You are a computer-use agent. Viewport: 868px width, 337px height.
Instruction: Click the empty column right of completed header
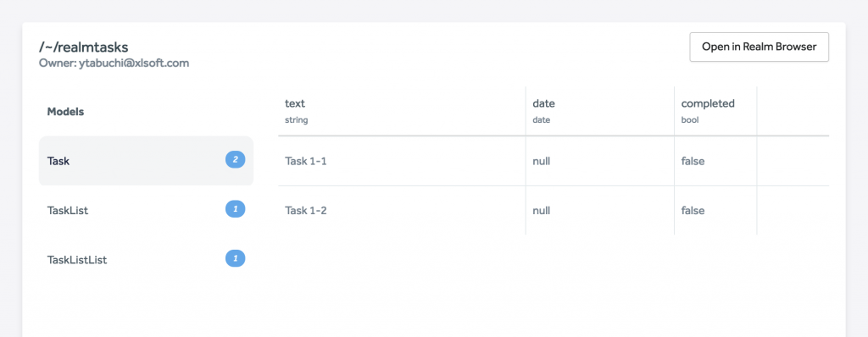[x=793, y=111]
